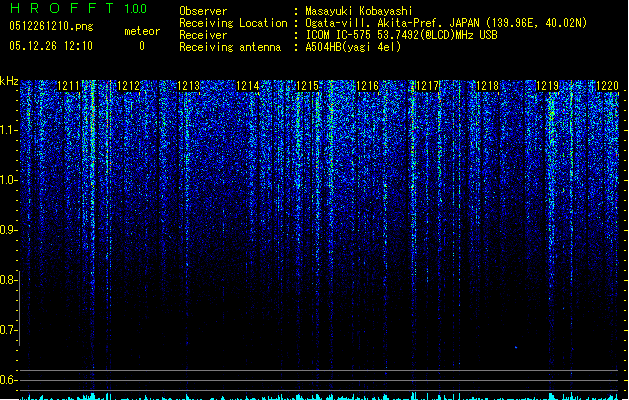Click the 1218 time marker
This screenshot has height=400, width=629.
click(x=487, y=86)
